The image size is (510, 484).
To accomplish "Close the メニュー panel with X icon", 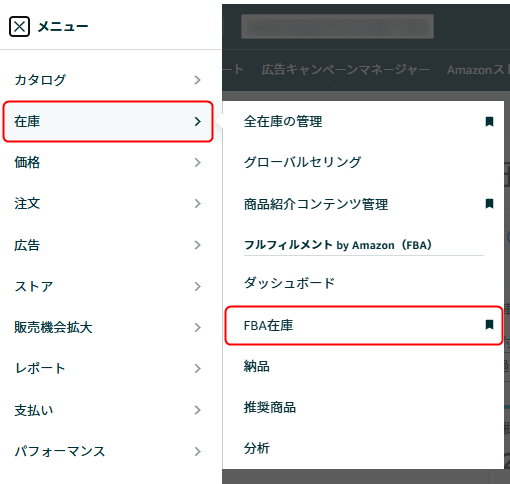I will 19,26.
